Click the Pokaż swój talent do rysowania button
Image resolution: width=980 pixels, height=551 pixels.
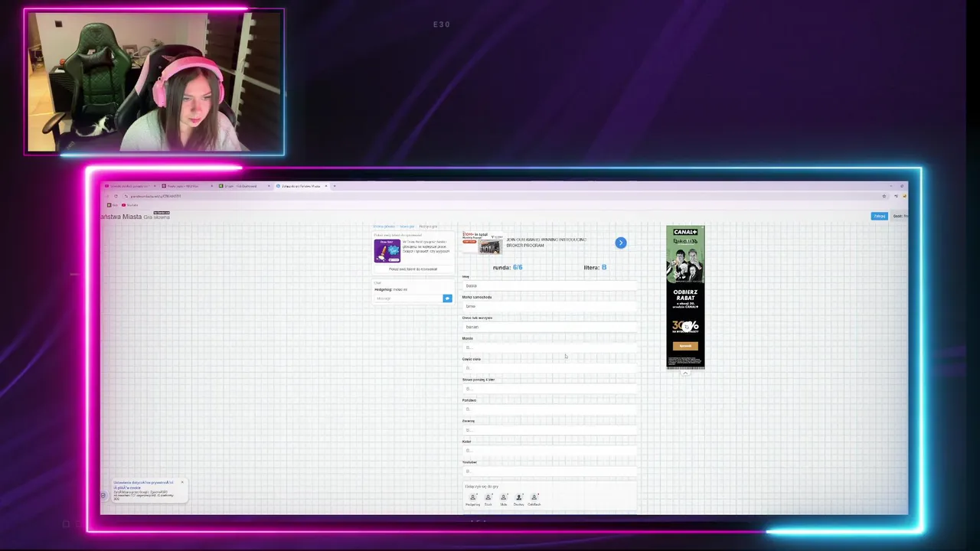413,269
